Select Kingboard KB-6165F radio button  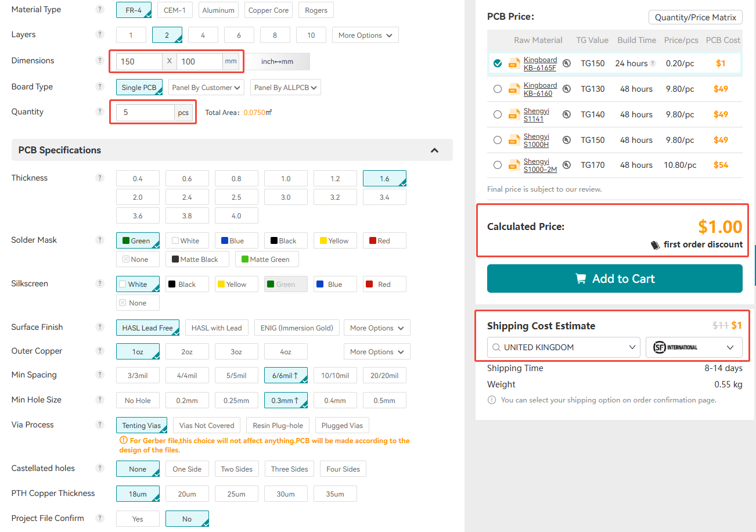498,63
